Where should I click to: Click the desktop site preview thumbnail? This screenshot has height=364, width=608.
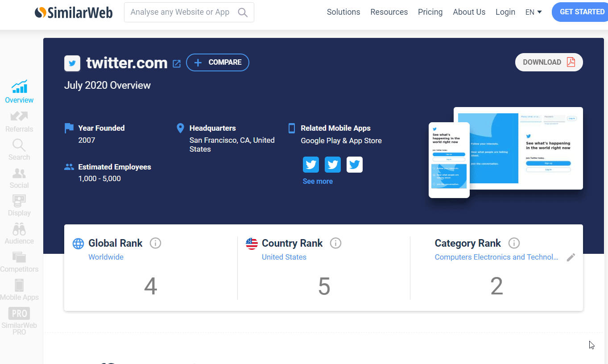pyautogui.click(x=526, y=148)
